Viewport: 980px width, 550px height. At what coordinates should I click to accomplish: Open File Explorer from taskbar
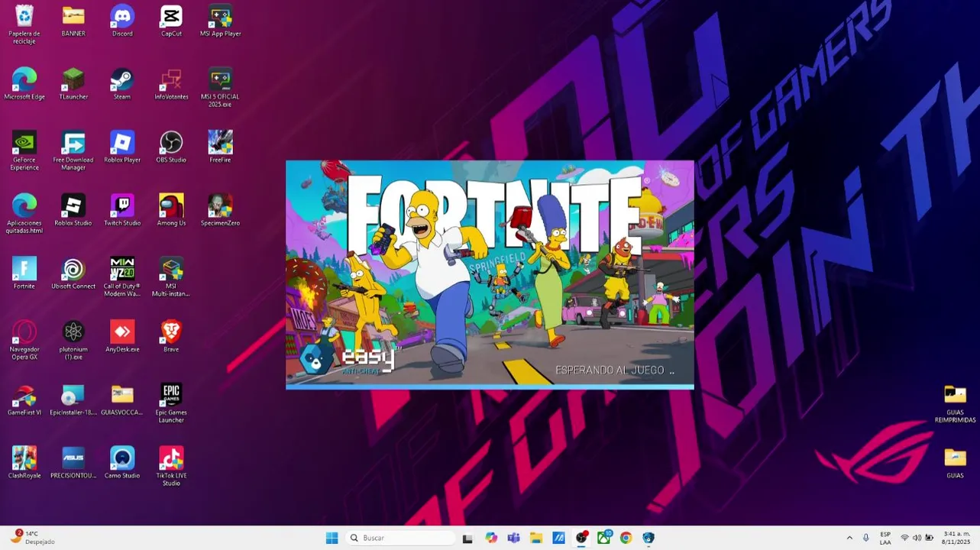click(x=536, y=538)
